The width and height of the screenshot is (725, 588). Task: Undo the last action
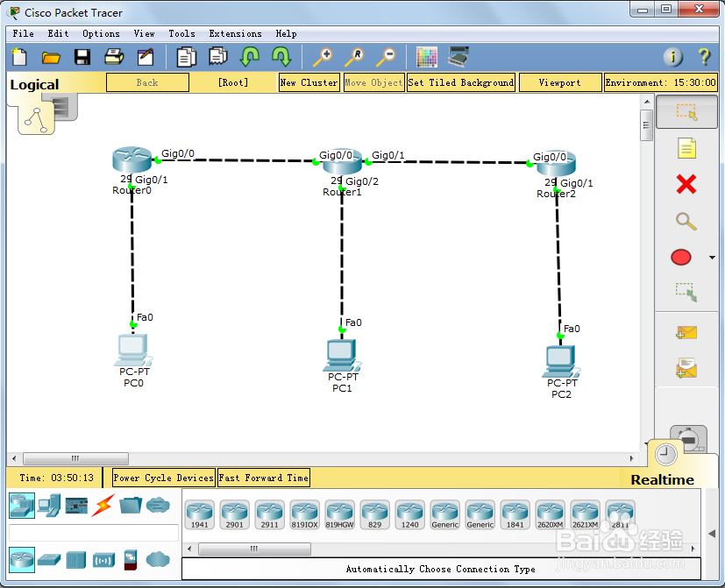coord(250,57)
